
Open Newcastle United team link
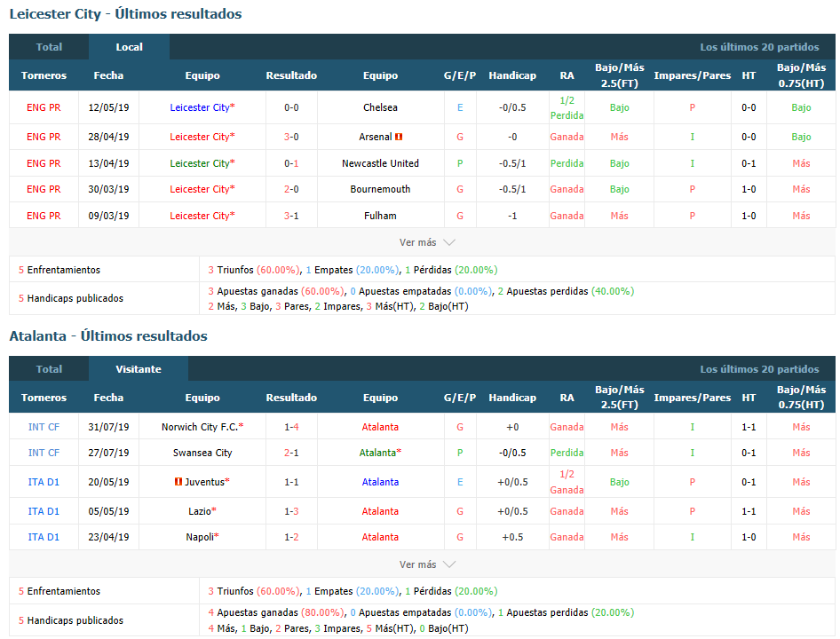(x=380, y=163)
